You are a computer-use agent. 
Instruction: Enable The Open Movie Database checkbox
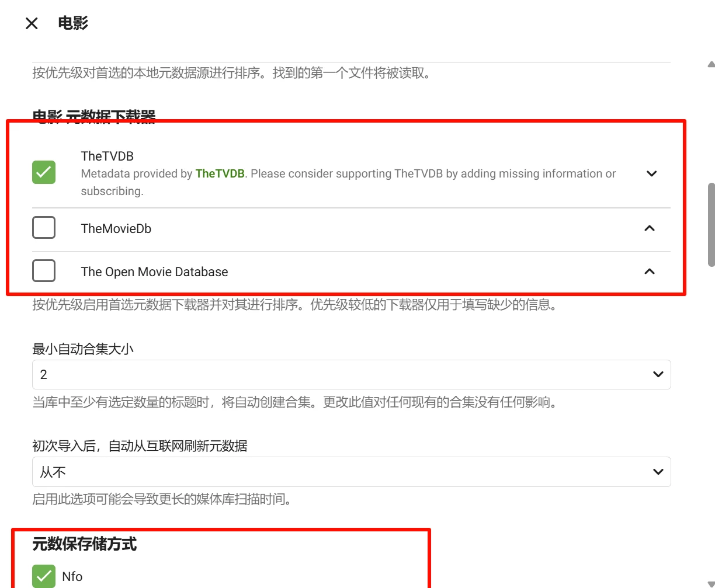(44, 271)
